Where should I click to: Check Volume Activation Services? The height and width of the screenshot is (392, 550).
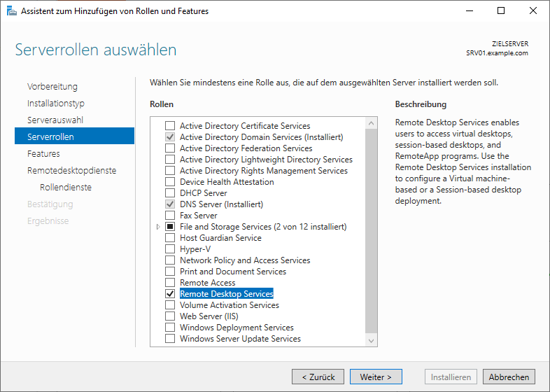170,305
